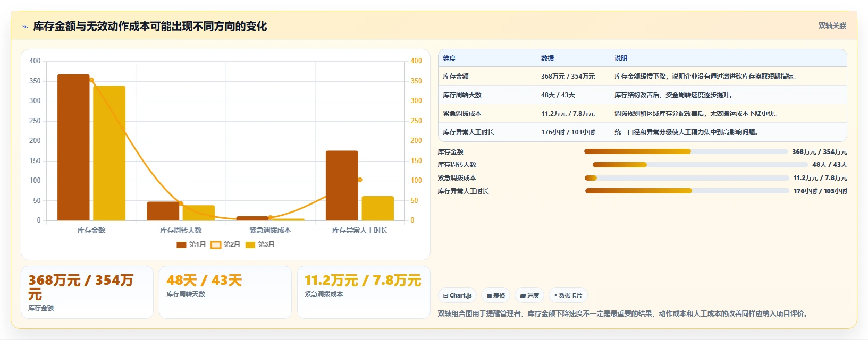Open the 11.2万元 / 7.8万元 data card

pyautogui.click(x=364, y=292)
